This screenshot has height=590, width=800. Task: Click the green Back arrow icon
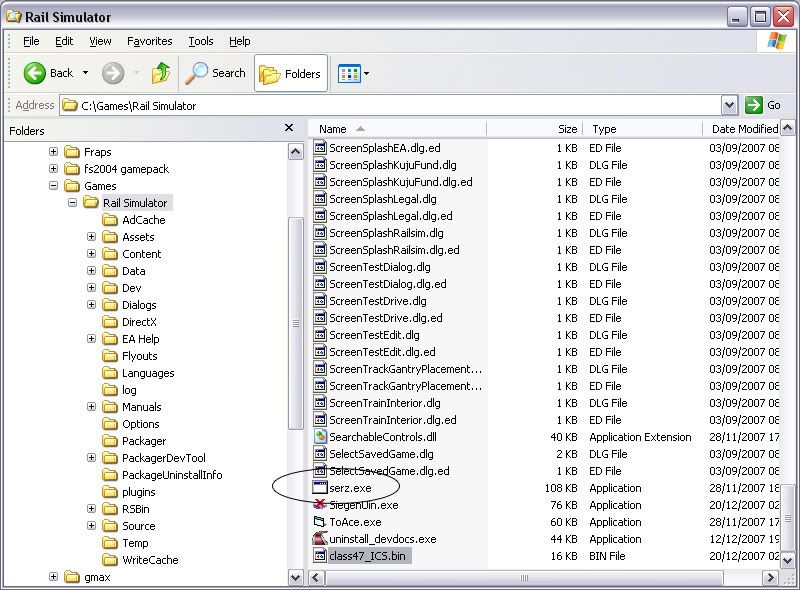tap(35, 73)
